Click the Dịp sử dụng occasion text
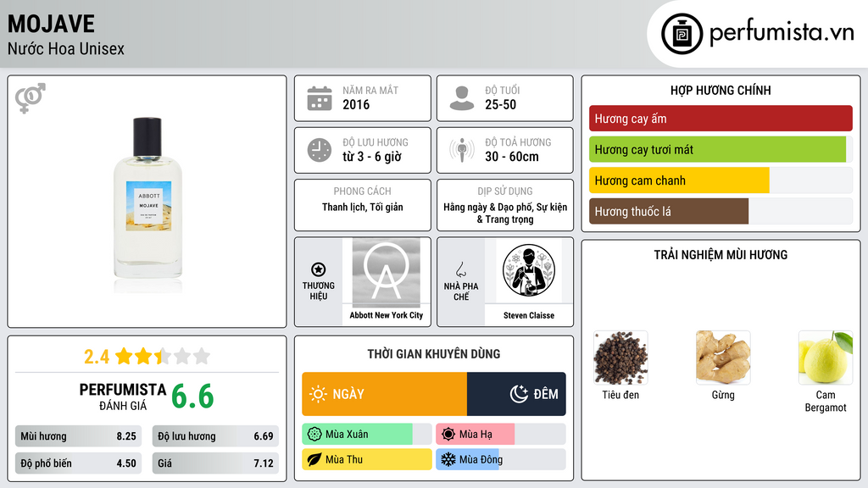The height and width of the screenshot is (488, 868). tap(505, 213)
